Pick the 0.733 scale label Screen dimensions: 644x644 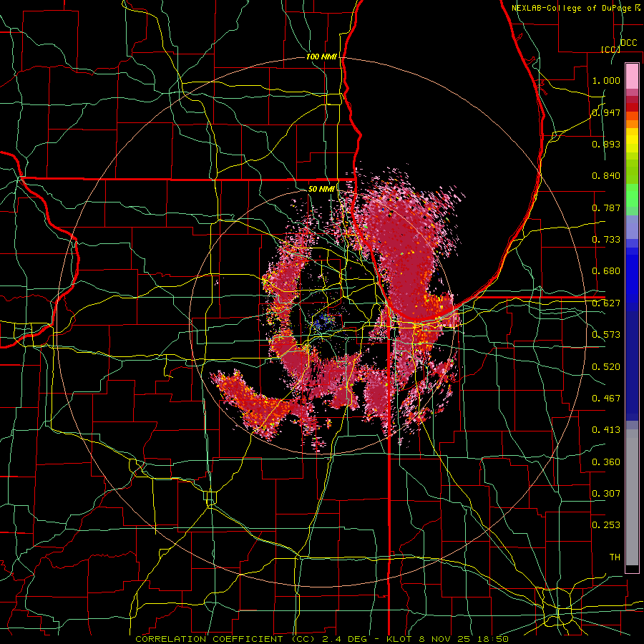(606, 240)
